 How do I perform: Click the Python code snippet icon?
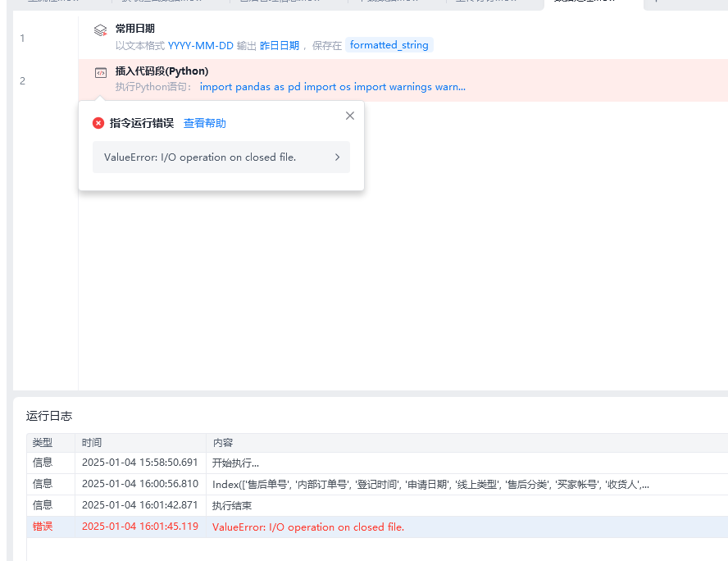coord(101,73)
